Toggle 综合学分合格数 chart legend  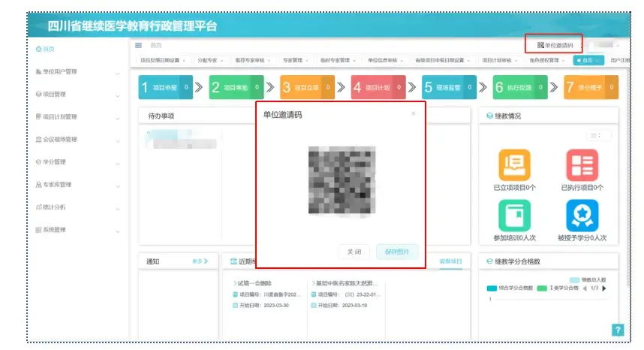510,288
